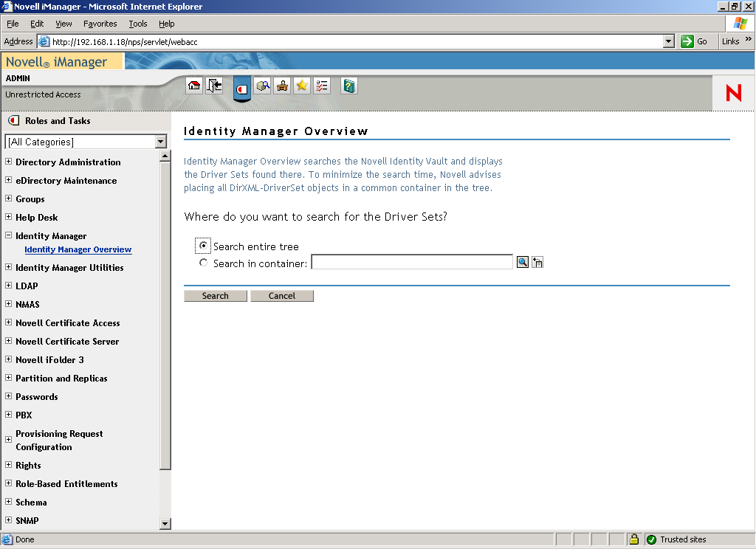
Task: Exit iManager using the door icon
Action: pos(214,86)
